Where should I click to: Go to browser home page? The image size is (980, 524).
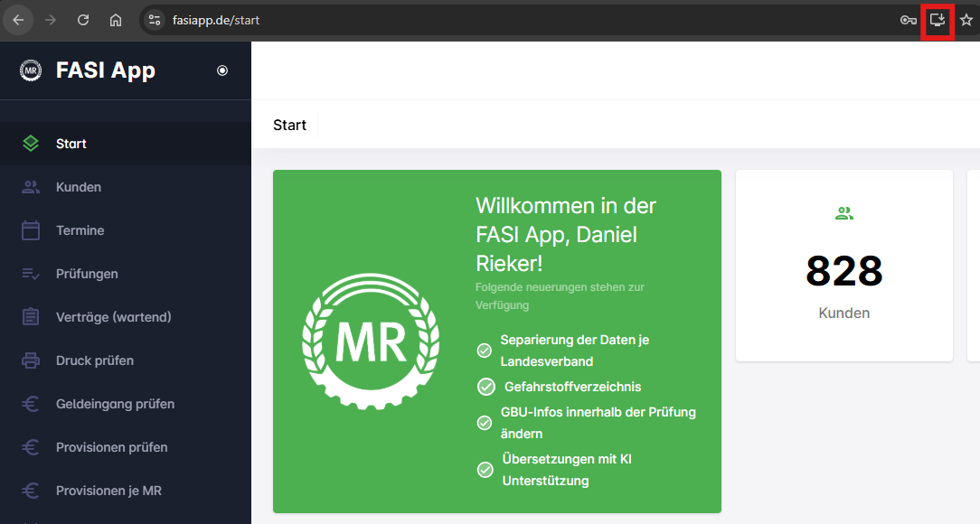pos(116,20)
